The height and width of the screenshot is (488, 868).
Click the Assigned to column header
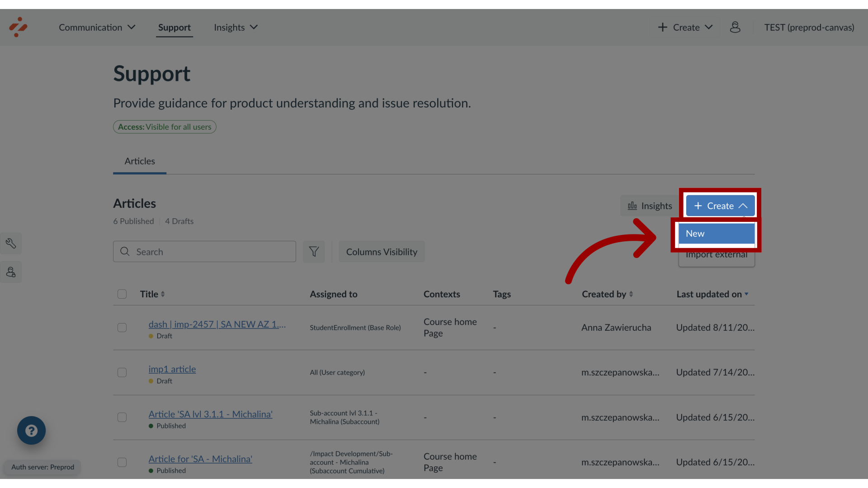(x=334, y=294)
